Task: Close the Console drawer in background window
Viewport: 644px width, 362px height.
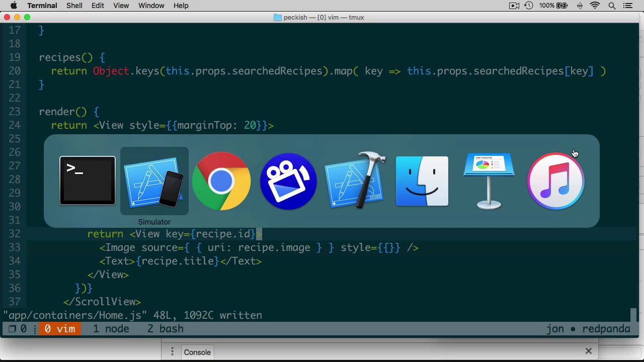Action: click(588, 351)
